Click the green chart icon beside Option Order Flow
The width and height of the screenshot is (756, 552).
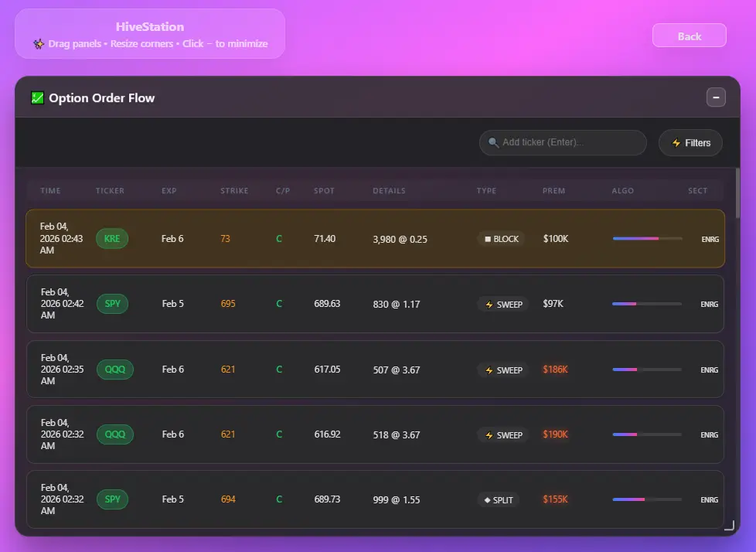pyautogui.click(x=36, y=97)
